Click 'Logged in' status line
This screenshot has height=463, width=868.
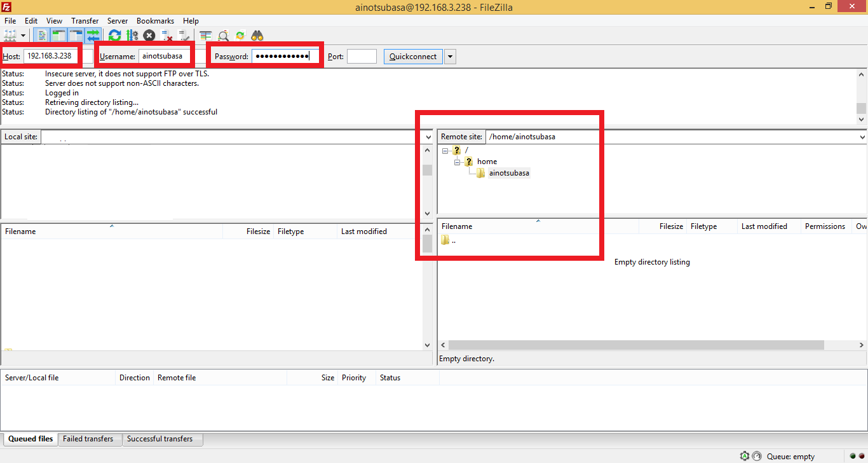point(62,93)
